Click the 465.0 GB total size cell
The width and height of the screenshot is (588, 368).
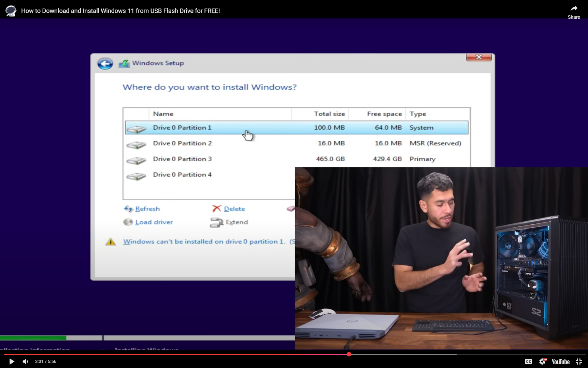pos(330,159)
